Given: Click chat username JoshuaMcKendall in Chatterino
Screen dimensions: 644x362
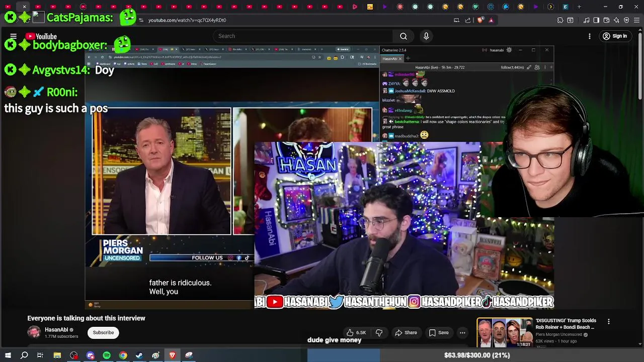Looking at the screenshot, I should (410, 91).
